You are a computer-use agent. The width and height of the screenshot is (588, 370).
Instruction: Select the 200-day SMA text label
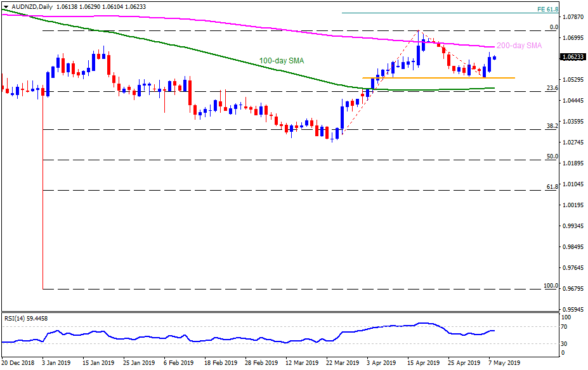pos(518,46)
